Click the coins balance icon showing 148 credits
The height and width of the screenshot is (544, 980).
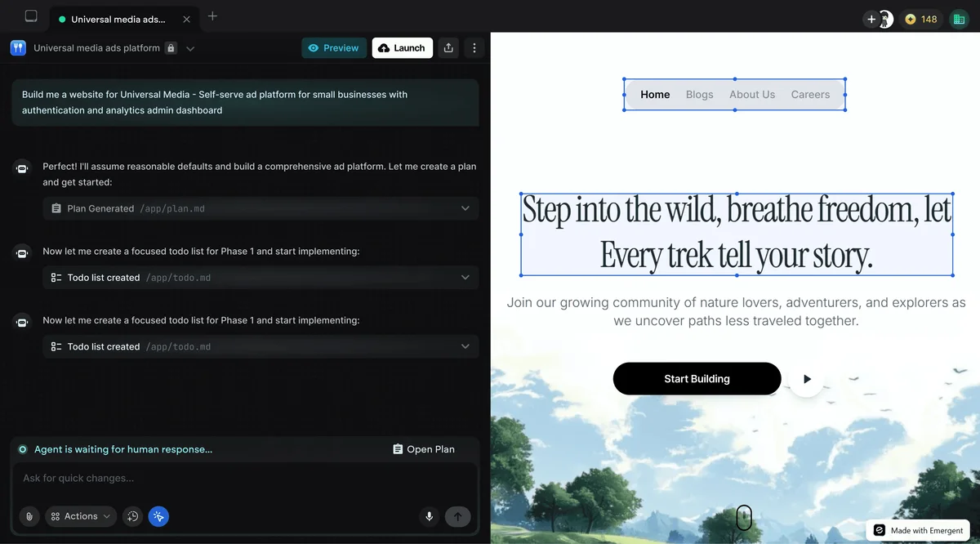911,19
